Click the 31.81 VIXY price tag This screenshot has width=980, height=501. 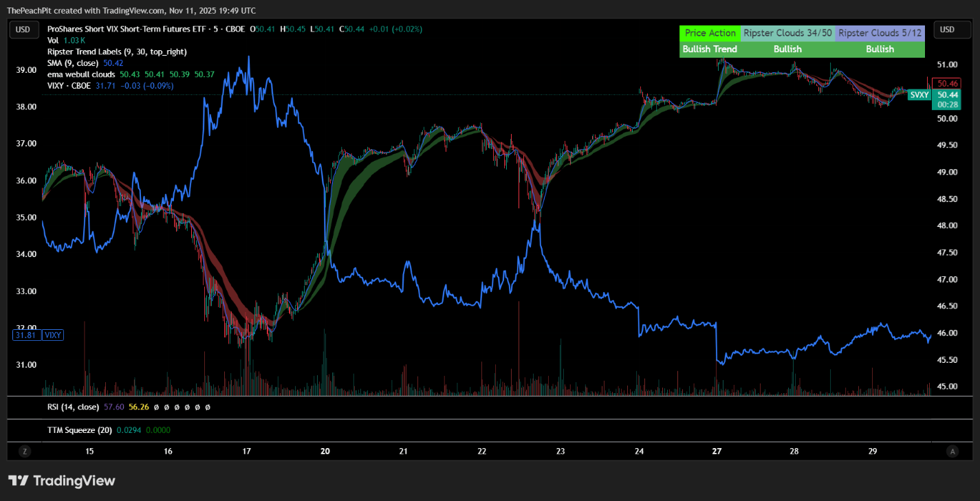coord(25,335)
